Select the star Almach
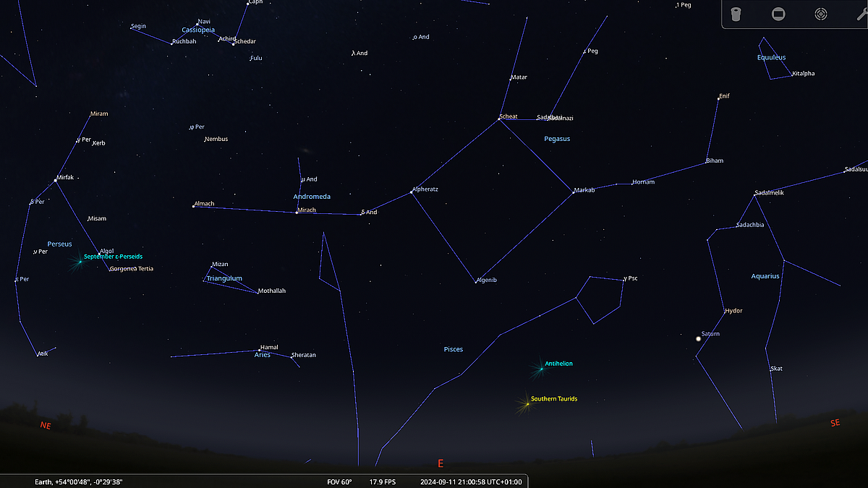This screenshot has width=868, height=488. [193, 207]
